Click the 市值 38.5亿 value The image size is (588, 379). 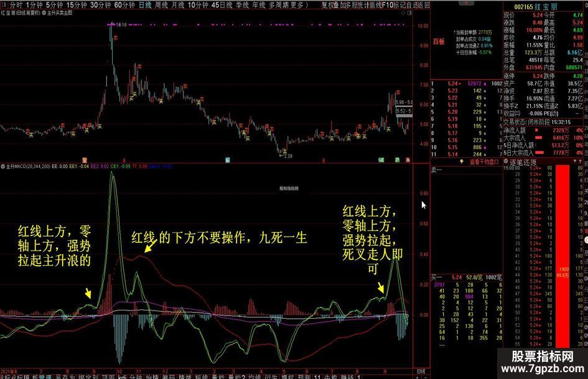coord(576,83)
